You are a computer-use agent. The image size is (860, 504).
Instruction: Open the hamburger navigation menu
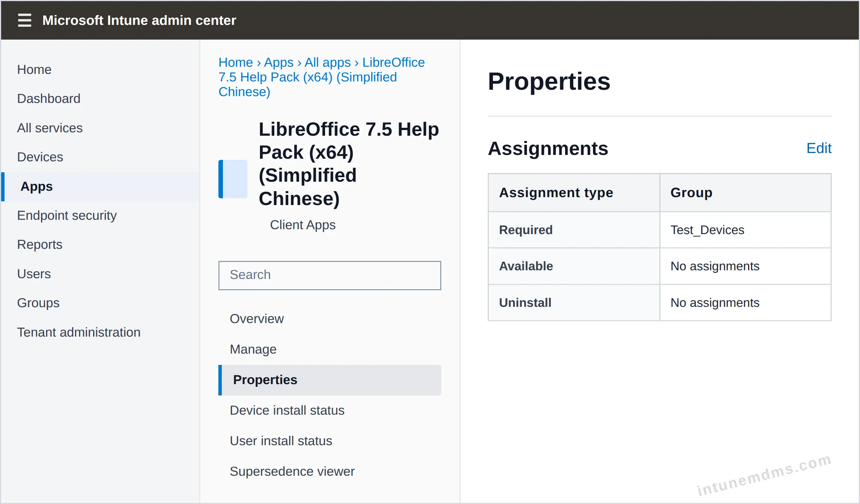[x=25, y=20]
